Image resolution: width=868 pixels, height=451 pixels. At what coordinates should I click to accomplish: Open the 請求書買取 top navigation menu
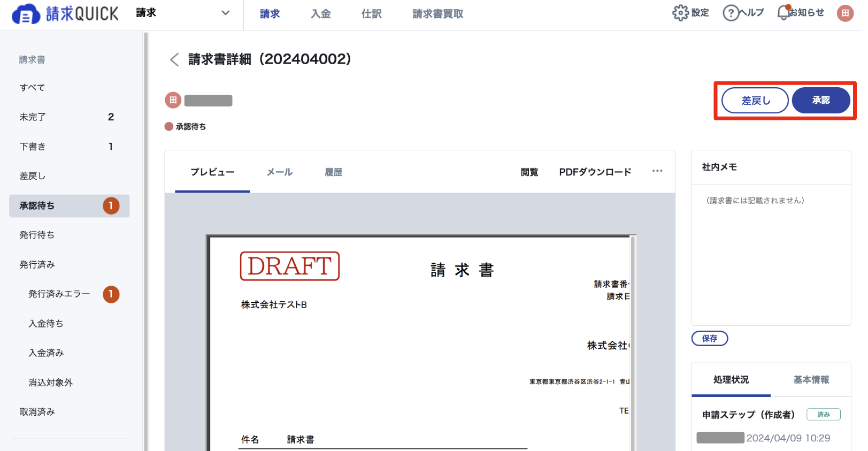[438, 14]
